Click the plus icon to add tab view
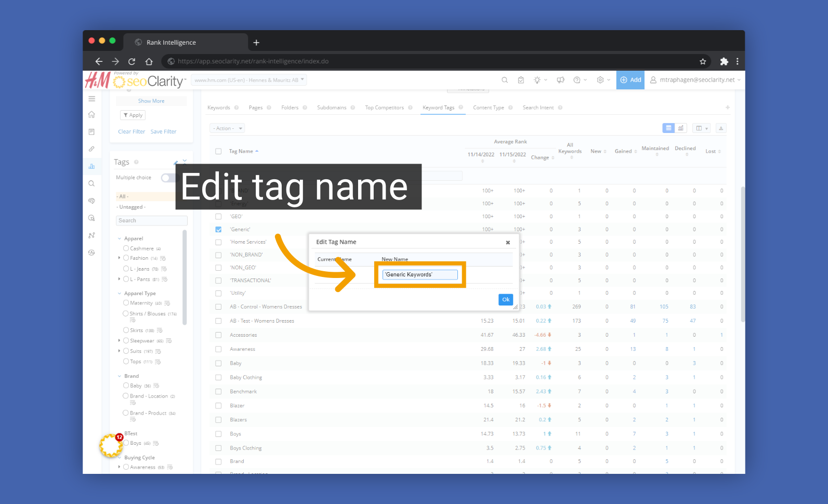The width and height of the screenshot is (828, 504). pyautogui.click(x=728, y=108)
